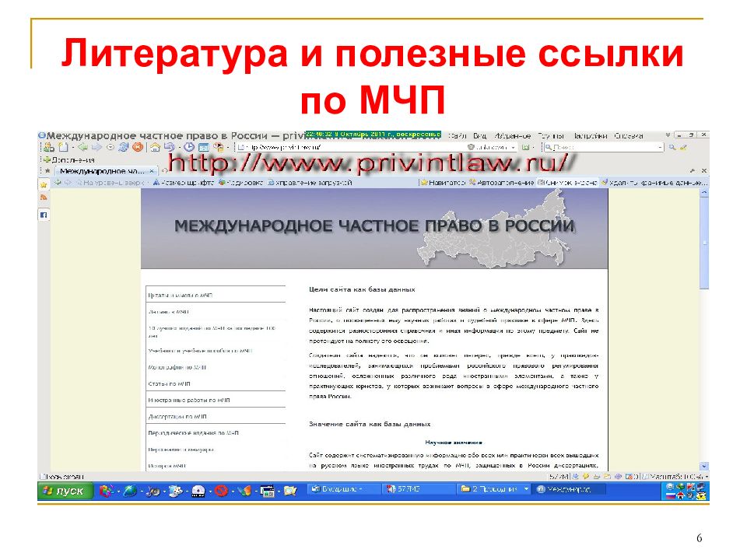Open the Справка menu
Image resolution: width=747 pixels, height=560 pixels.
pyautogui.click(x=629, y=135)
